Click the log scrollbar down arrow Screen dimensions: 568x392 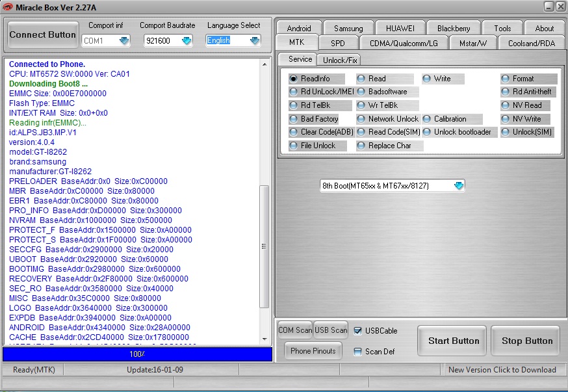(x=265, y=339)
